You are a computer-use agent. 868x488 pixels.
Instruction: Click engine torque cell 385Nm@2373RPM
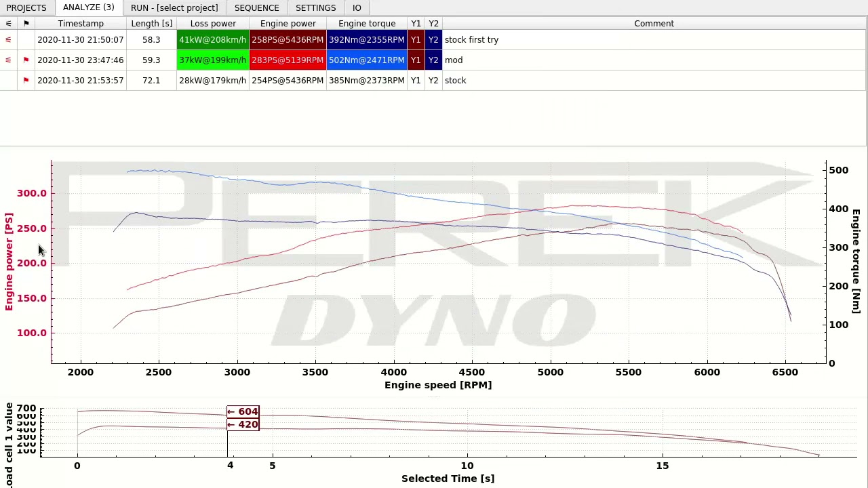pos(367,80)
